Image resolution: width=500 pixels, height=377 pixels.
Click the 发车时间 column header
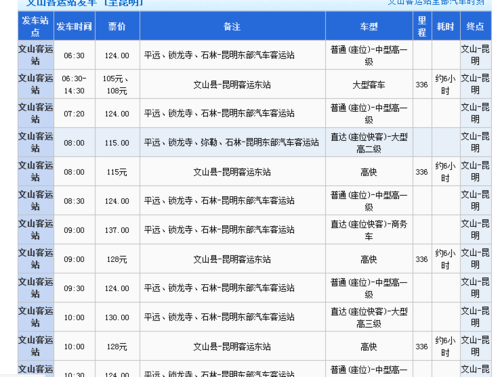point(74,26)
